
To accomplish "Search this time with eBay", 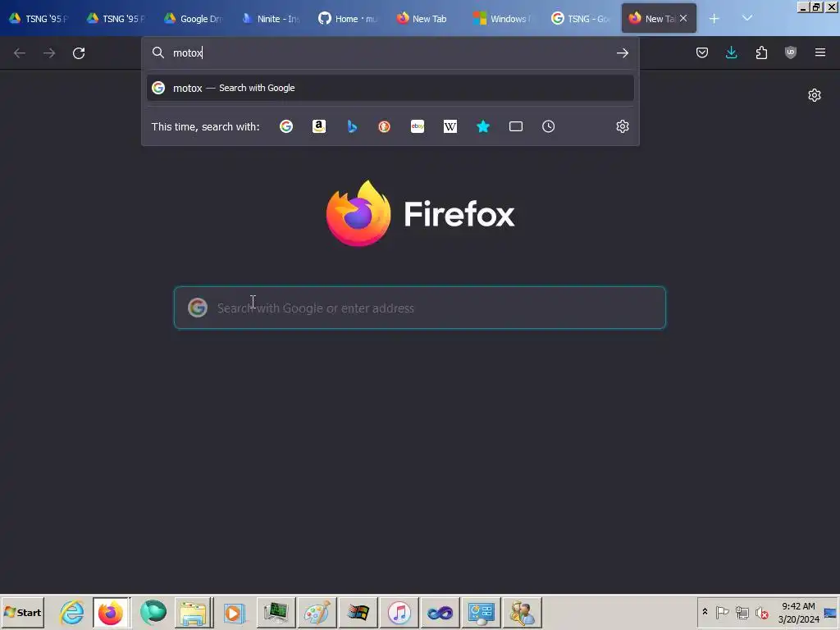I will [x=418, y=126].
